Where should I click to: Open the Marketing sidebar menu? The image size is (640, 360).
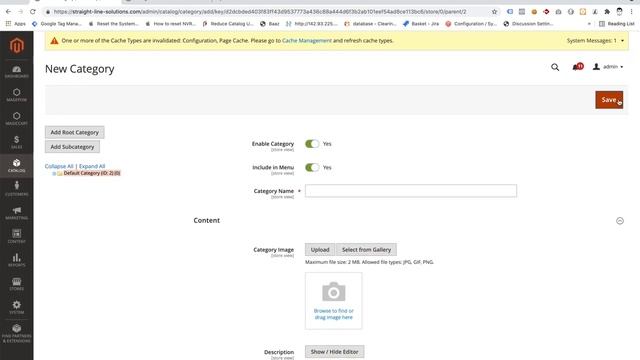tap(17, 213)
